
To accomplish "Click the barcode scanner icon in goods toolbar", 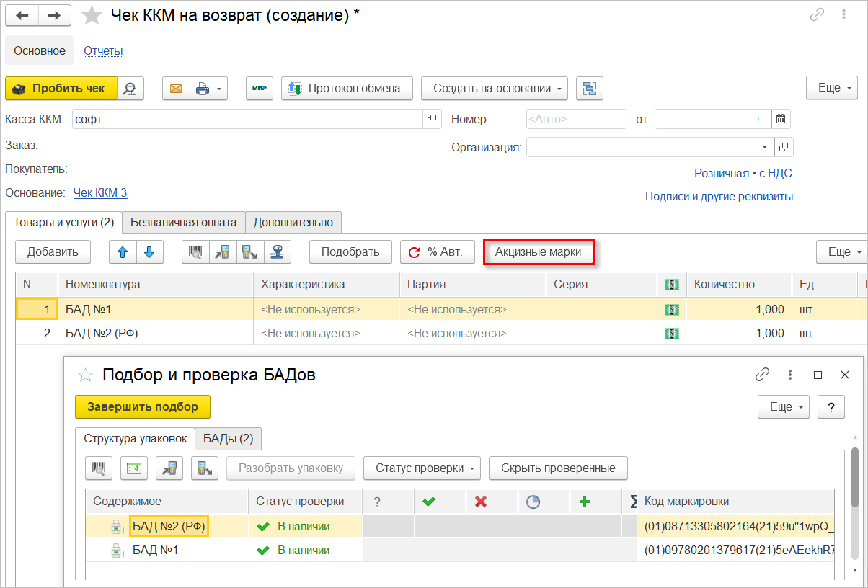I will (195, 252).
